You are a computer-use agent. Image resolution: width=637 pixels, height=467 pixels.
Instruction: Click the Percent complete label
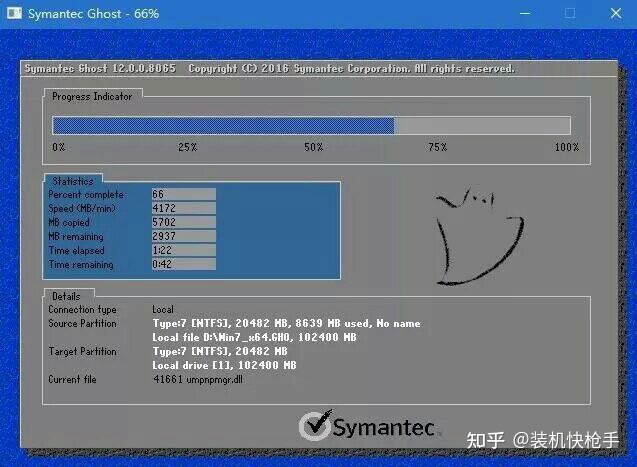point(86,195)
